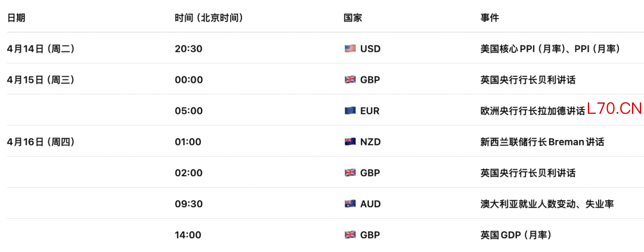
Task: Click the UK flag in the 14:00 row
Action: click(350, 235)
